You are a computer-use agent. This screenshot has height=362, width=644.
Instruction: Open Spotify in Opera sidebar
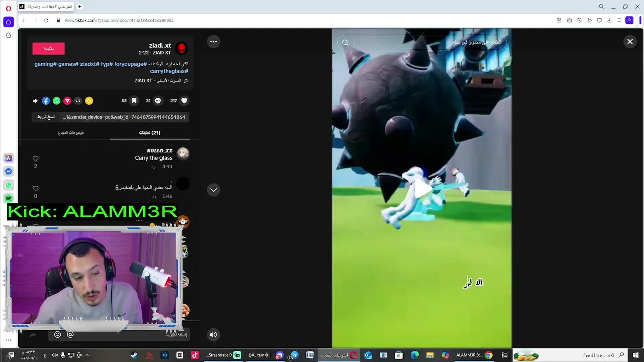[8, 199]
